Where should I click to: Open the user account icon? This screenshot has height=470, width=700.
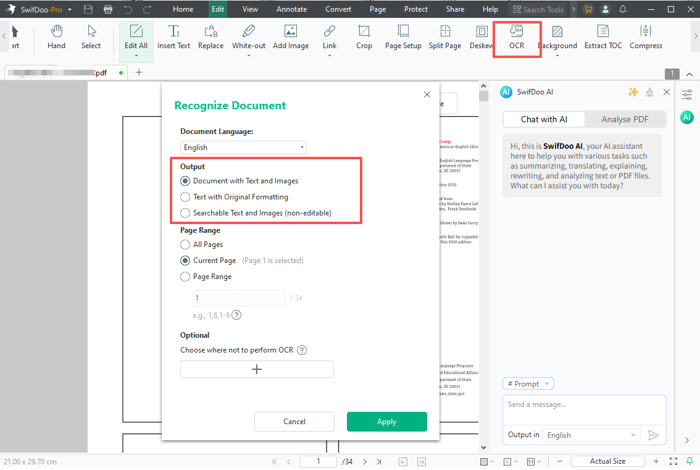tap(605, 9)
